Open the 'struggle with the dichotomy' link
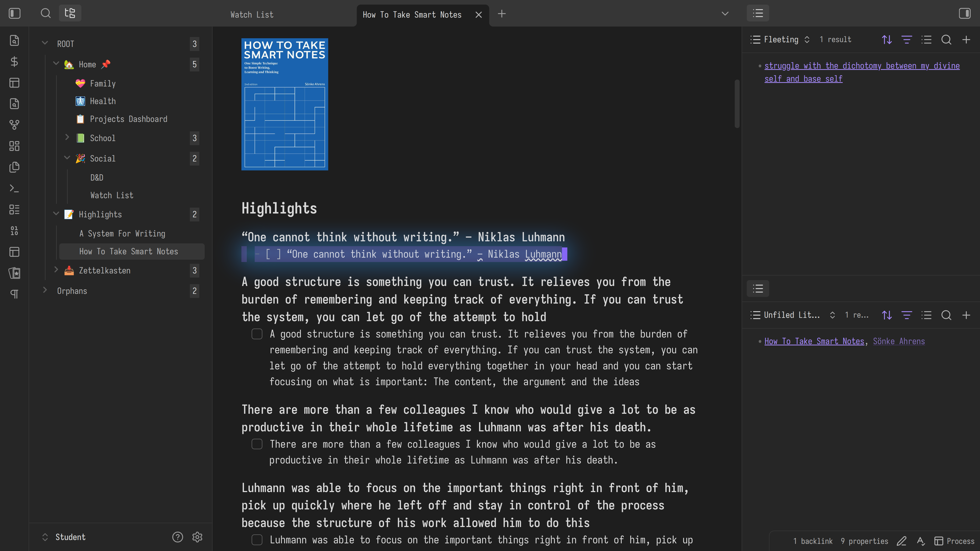 pos(862,72)
